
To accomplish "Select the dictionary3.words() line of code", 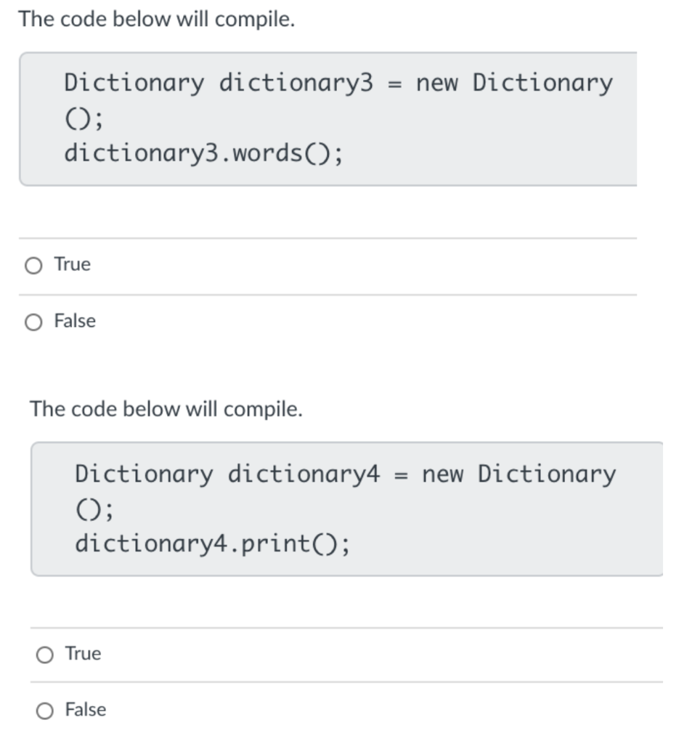I will point(203,153).
